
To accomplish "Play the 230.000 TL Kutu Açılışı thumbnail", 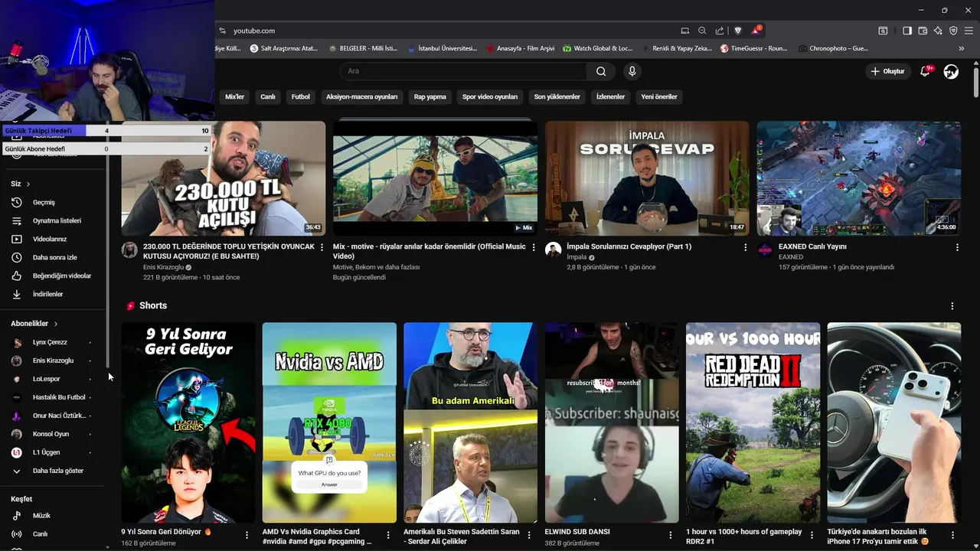I will [x=224, y=178].
